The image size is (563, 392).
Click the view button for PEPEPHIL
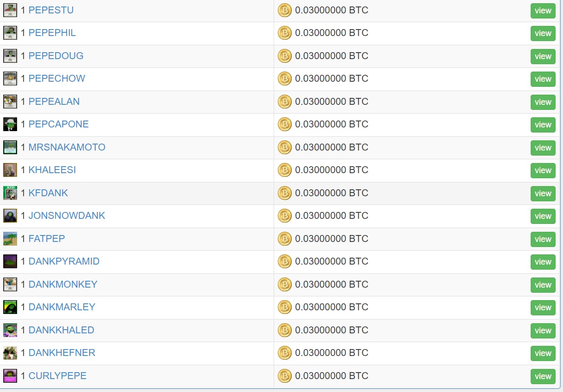click(543, 33)
